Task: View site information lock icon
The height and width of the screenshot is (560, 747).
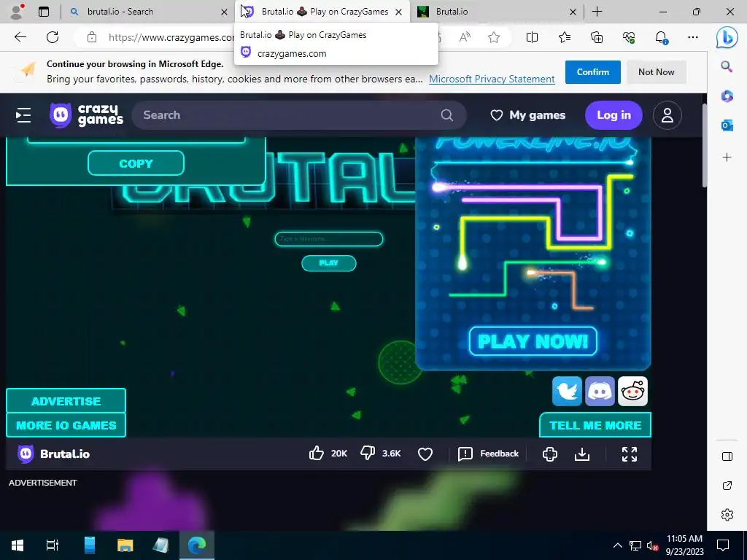Action: click(x=92, y=37)
